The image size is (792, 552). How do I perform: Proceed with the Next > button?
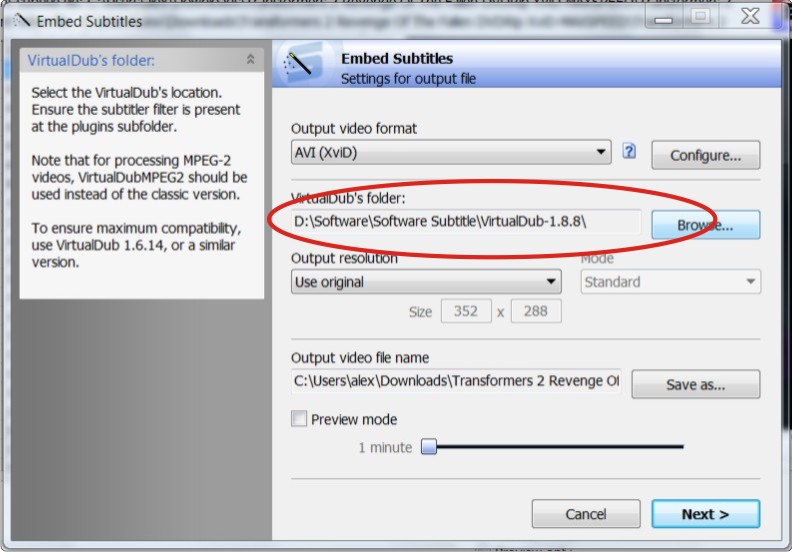point(705,514)
